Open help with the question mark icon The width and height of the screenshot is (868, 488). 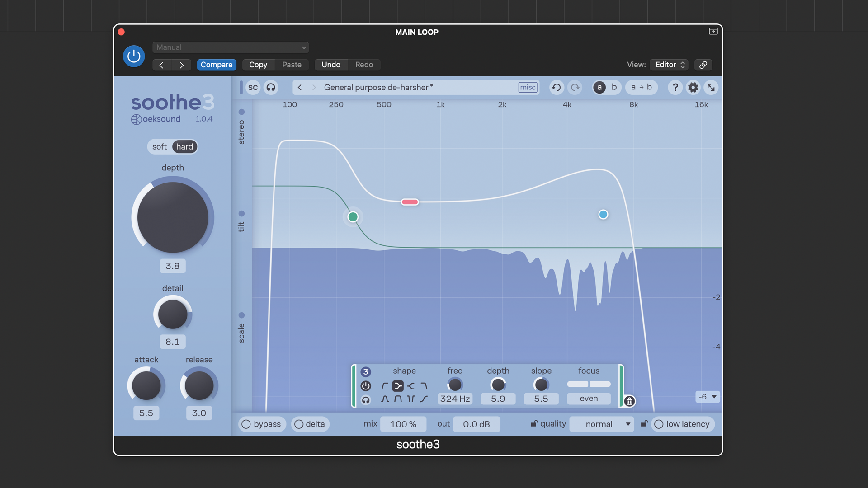coord(675,88)
